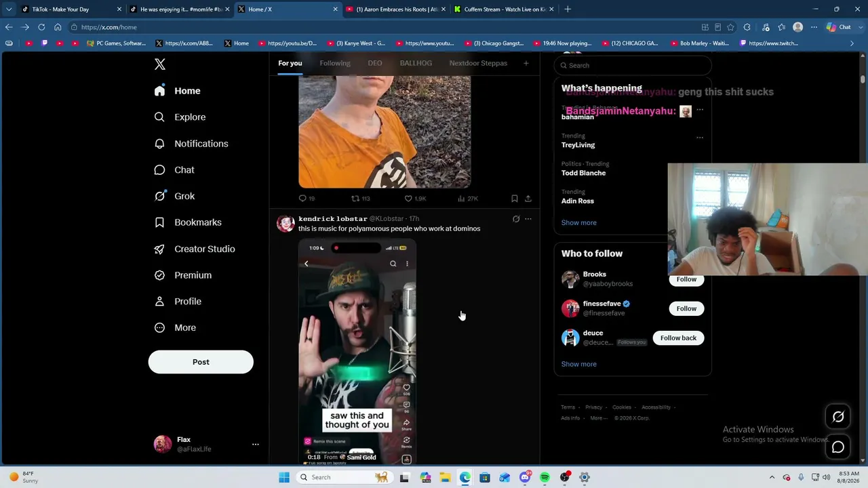Click Grok icon on kendrick lobstar post

[516, 219]
